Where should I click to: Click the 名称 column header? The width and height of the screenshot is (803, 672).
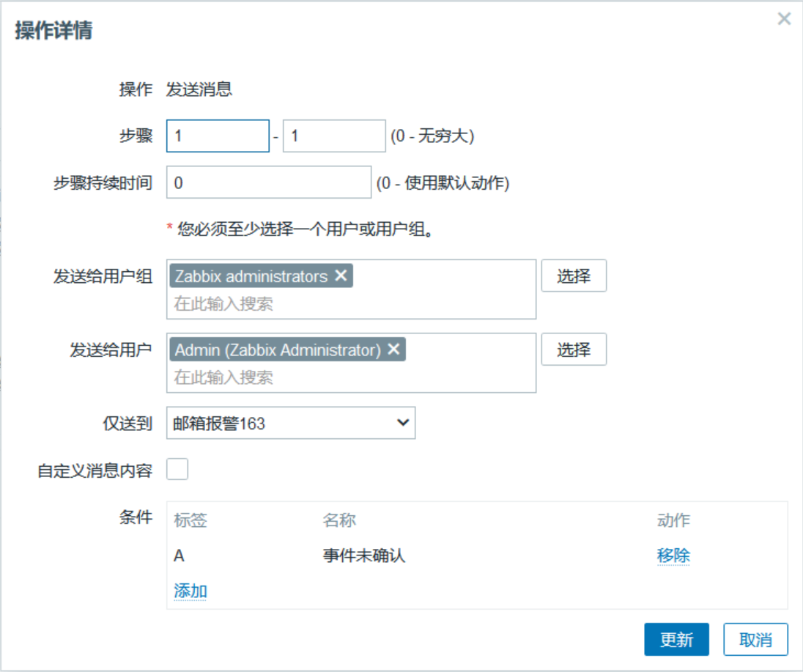(x=339, y=520)
